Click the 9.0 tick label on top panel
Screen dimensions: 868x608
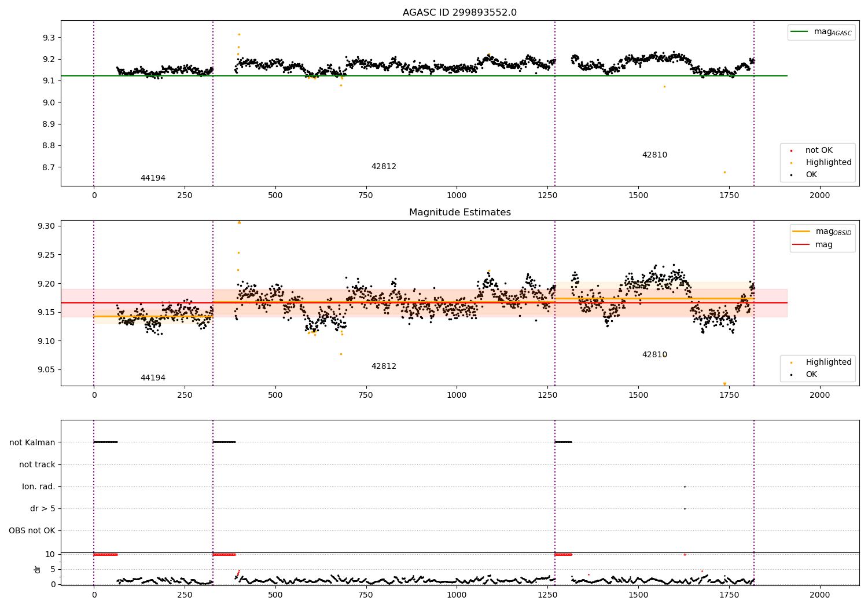tap(49, 102)
